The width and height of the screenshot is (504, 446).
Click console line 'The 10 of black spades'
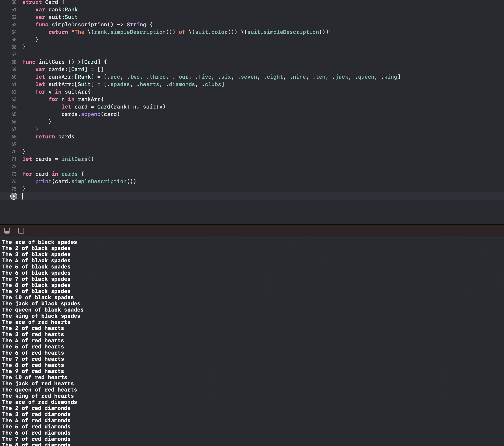38,297
